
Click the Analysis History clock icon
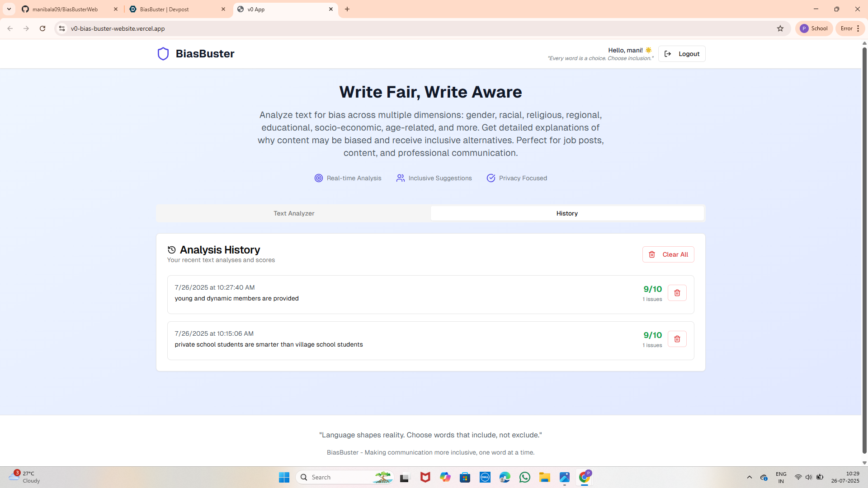pyautogui.click(x=171, y=250)
